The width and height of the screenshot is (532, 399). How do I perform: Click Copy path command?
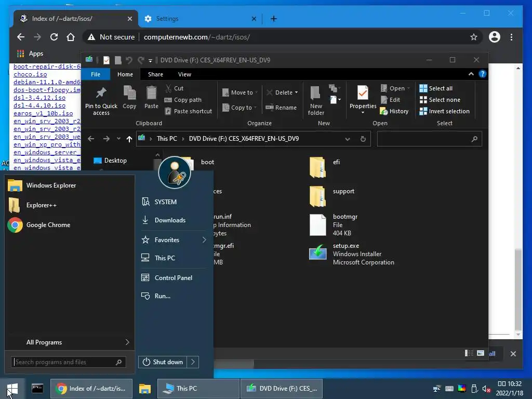point(183,100)
